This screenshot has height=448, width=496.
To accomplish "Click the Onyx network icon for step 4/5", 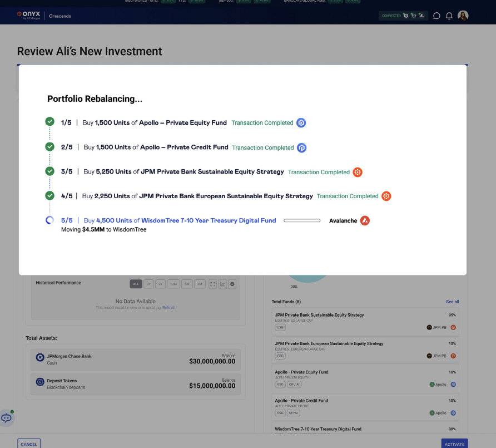I will point(386,196).
